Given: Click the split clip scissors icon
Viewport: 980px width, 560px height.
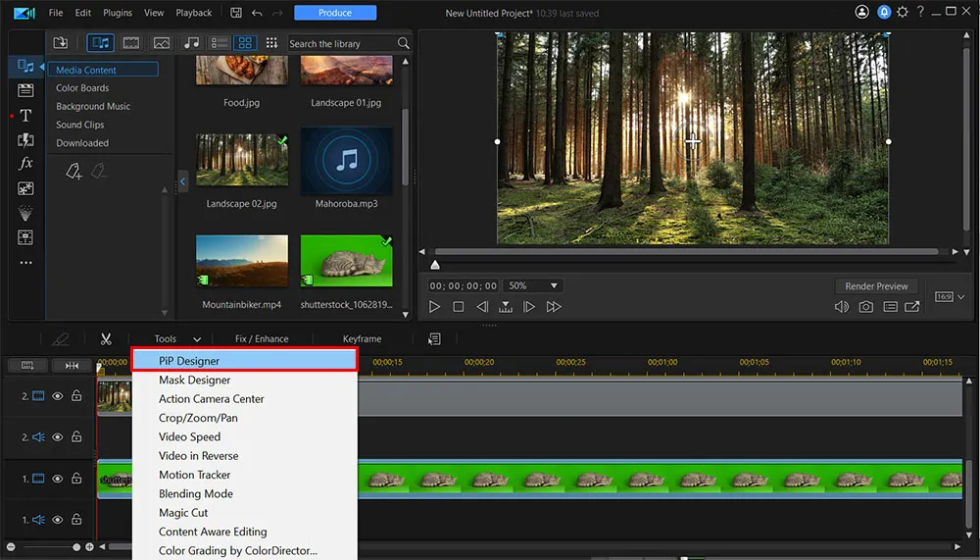Looking at the screenshot, I should (x=106, y=339).
